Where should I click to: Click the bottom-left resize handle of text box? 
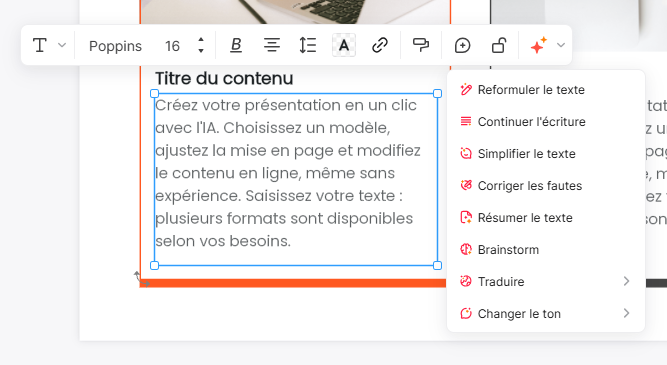[154, 265]
